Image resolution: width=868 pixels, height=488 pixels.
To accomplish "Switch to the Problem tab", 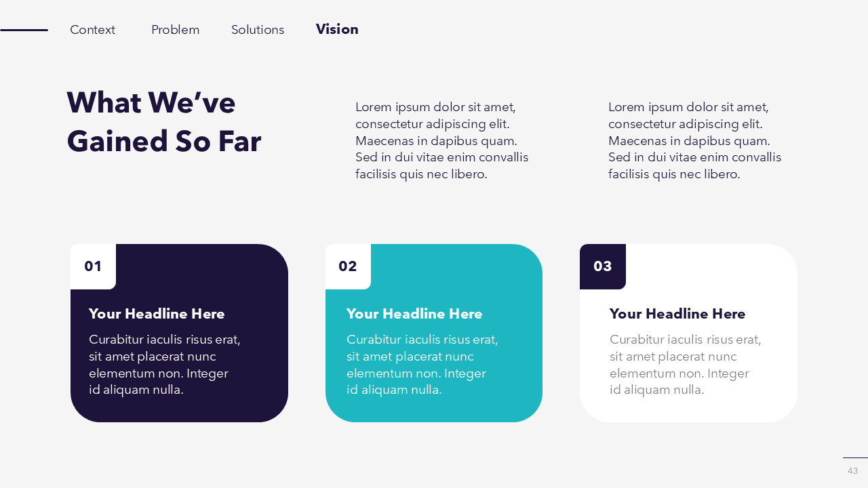I will pos(175,30).
